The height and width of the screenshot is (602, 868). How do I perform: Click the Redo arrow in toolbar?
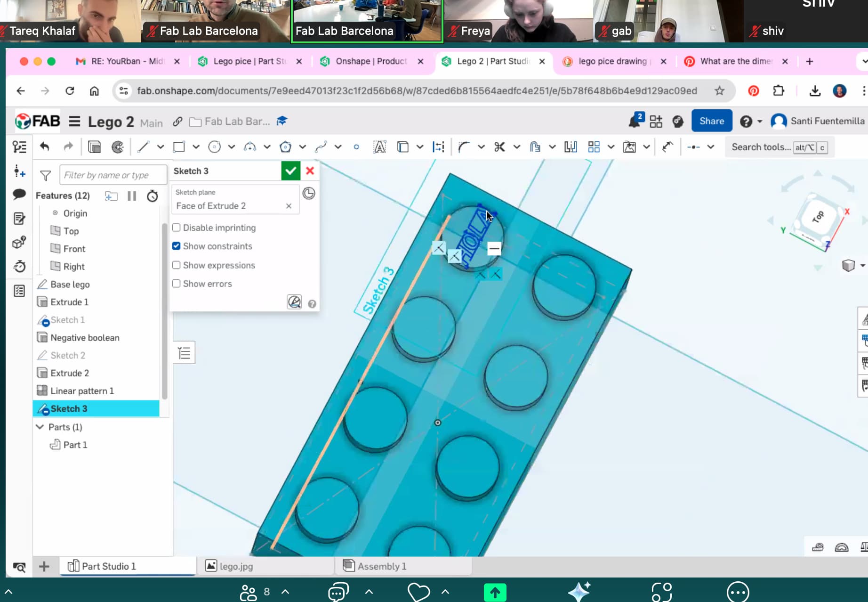coord(68,146)
